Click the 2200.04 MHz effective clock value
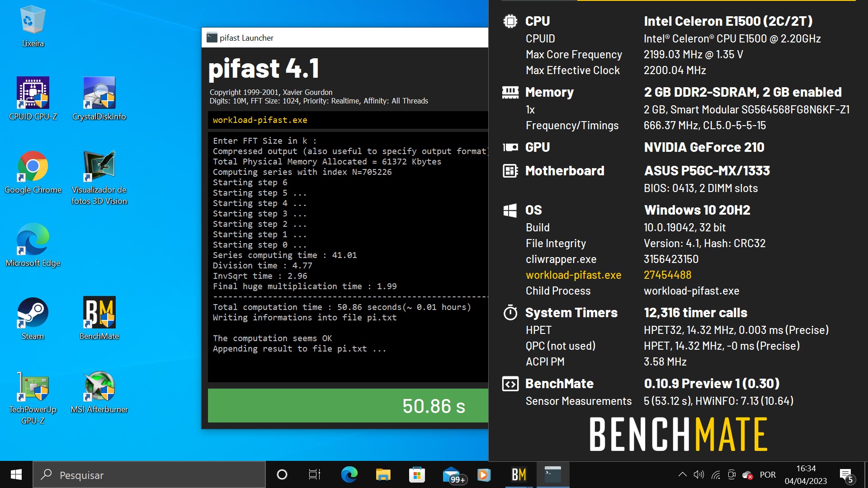The width and height of the screenshot is (868, 488). [675, 70]
